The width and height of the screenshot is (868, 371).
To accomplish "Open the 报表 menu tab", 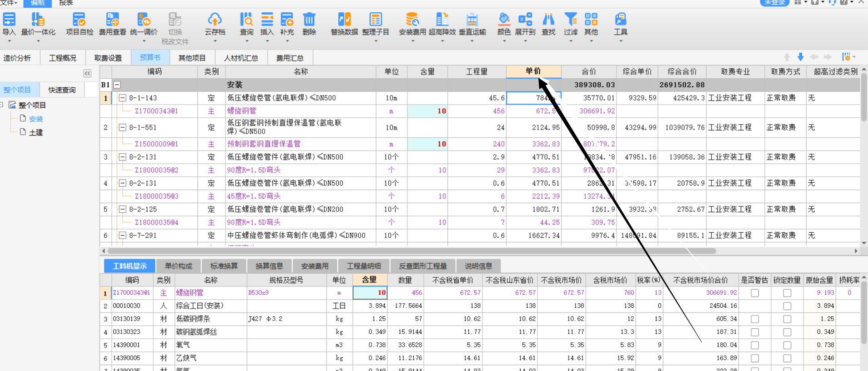I will click(x=66, y=3).
